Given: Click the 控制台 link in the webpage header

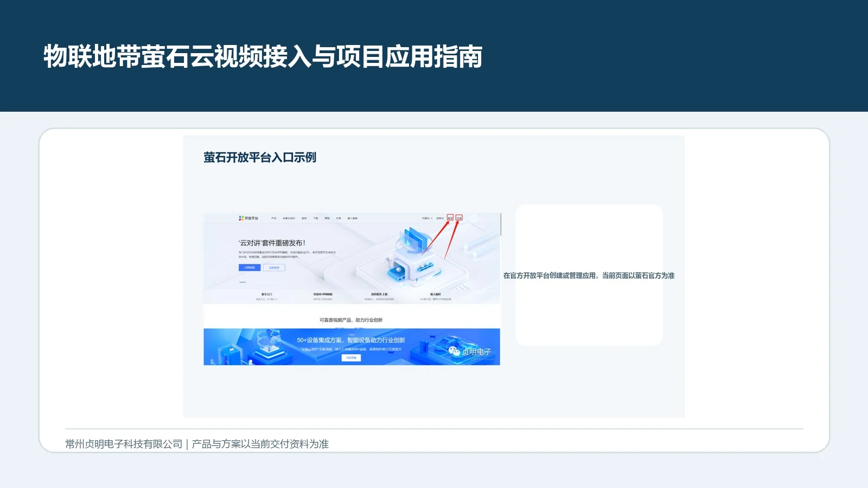Looking at the screenshot, I should (x=440, y=218).
